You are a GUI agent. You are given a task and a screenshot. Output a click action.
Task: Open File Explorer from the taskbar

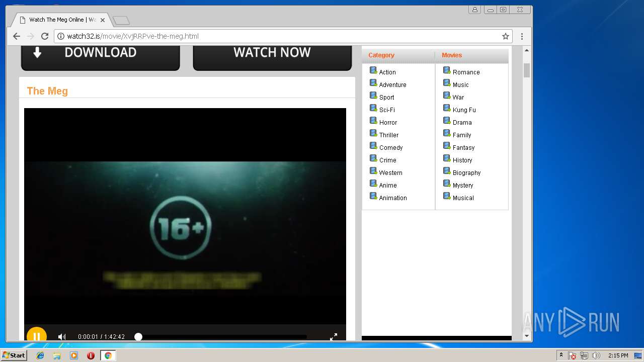click(57, 355)
